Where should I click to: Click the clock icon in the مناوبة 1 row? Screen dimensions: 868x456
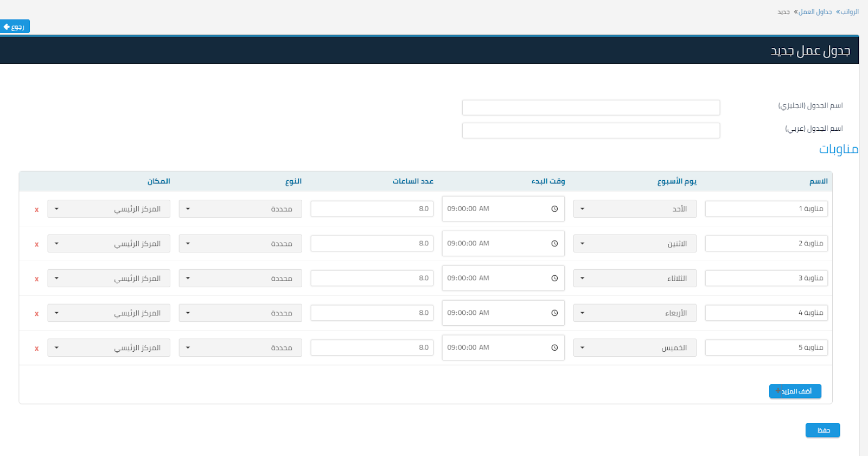(554, 209)
